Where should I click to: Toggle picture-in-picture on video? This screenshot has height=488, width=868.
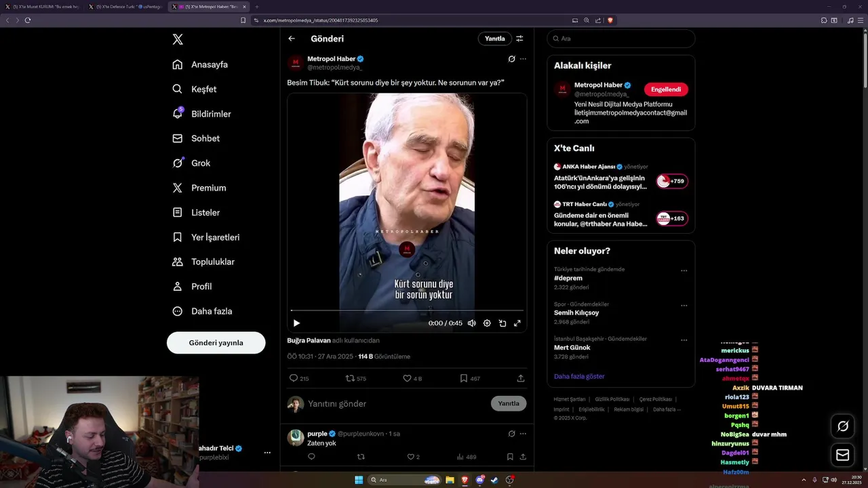pos(502,323)
